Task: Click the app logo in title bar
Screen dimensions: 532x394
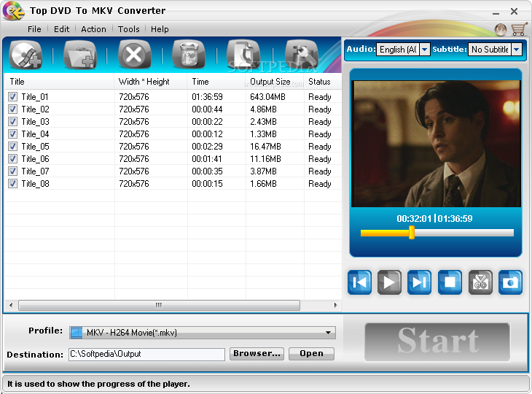Action: (13, 10)
